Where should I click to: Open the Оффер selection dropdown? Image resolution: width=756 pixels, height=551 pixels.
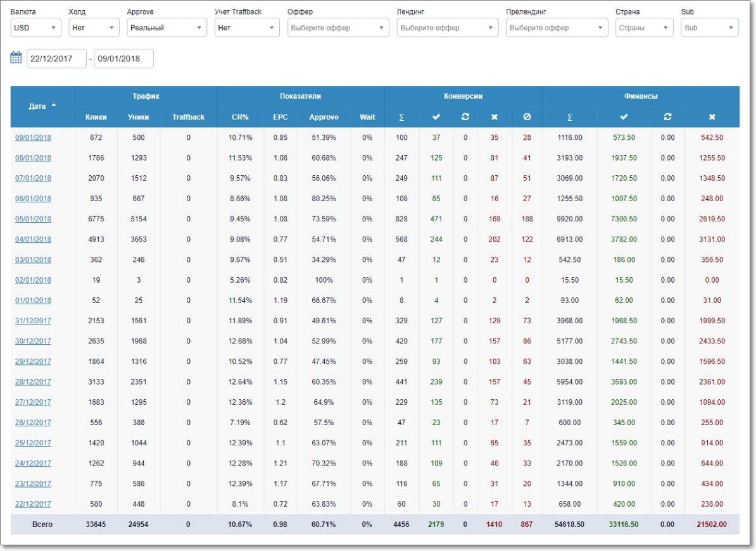(x=338, y=27)
